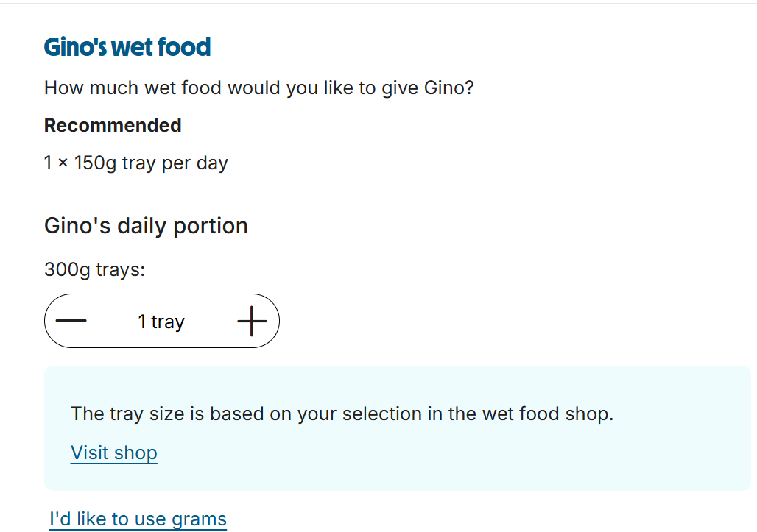Click the '1 × 150g tray per day' recommendation
The image size is (757, 532).
136,163
